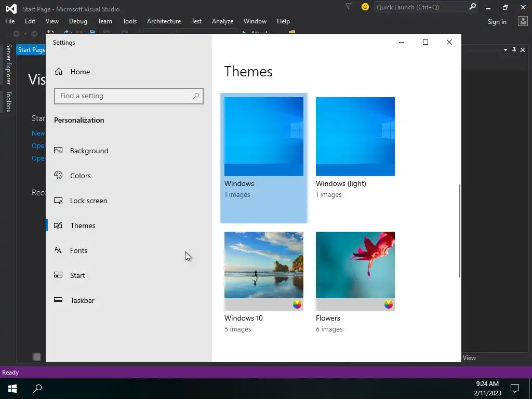Open Taskbar settings in Personalization

[x=129, y=300]
